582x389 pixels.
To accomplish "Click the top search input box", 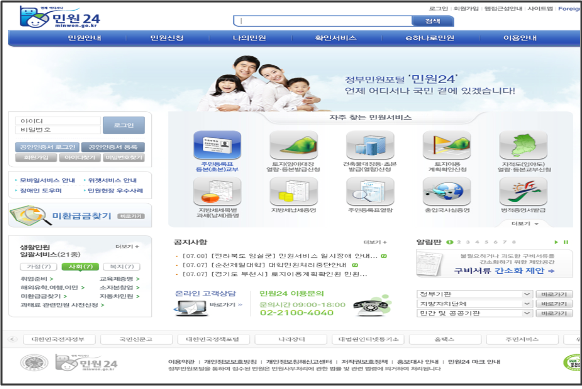I will (x=323, y=21).
